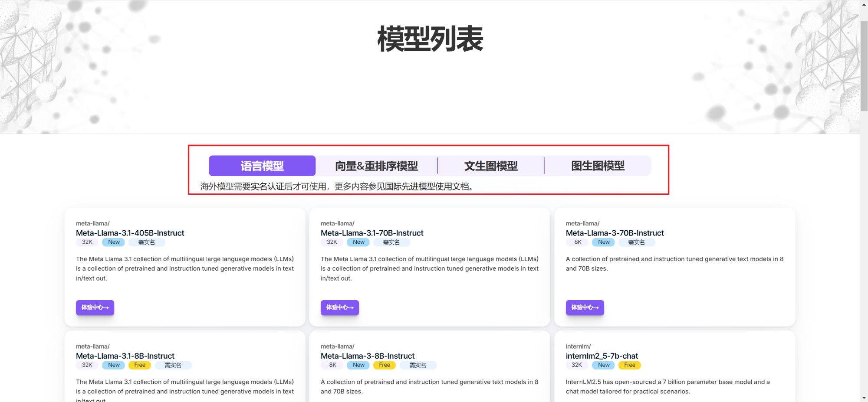The height and width of the screenshot is (402, 868).
Task: Click the Free badge on internlm2_5-7b-chat card
Action: click(x=630, y=365)
